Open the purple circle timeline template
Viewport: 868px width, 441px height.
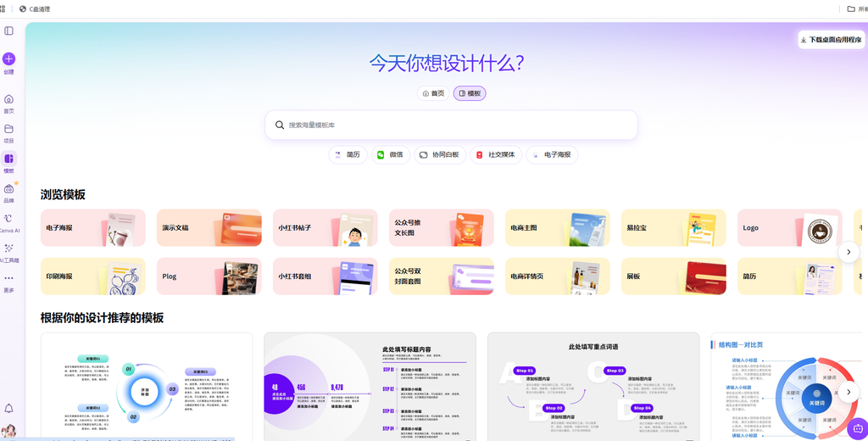click(x=370, y=387)
